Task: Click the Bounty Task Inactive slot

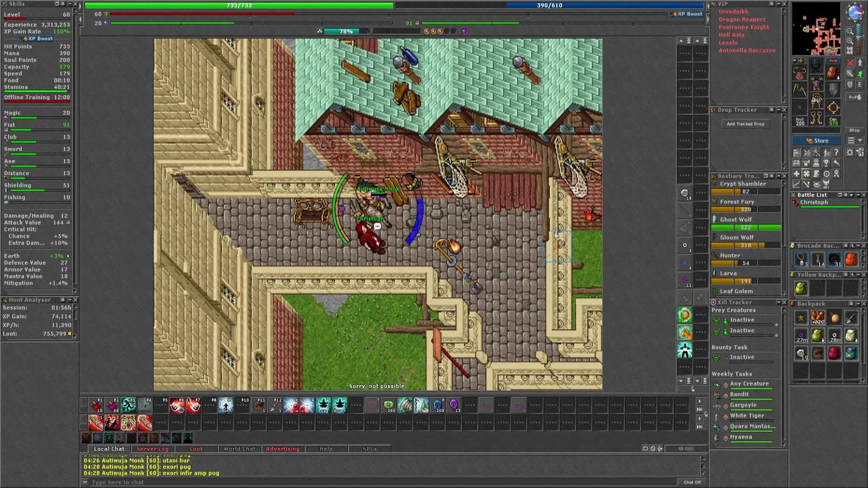Action: [x=743, y=359]
